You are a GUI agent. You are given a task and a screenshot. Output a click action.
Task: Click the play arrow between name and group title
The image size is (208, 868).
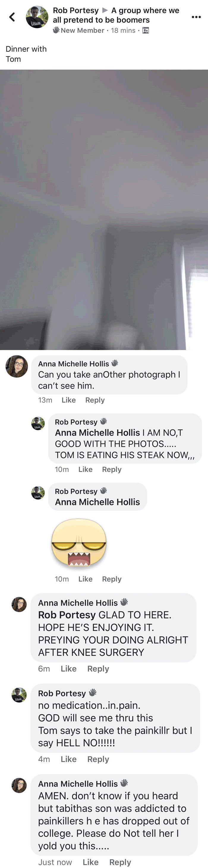(104, 10)
